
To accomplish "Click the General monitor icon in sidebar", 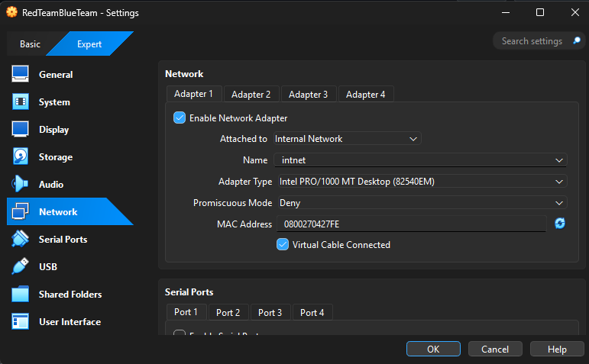I will point(20,74).
